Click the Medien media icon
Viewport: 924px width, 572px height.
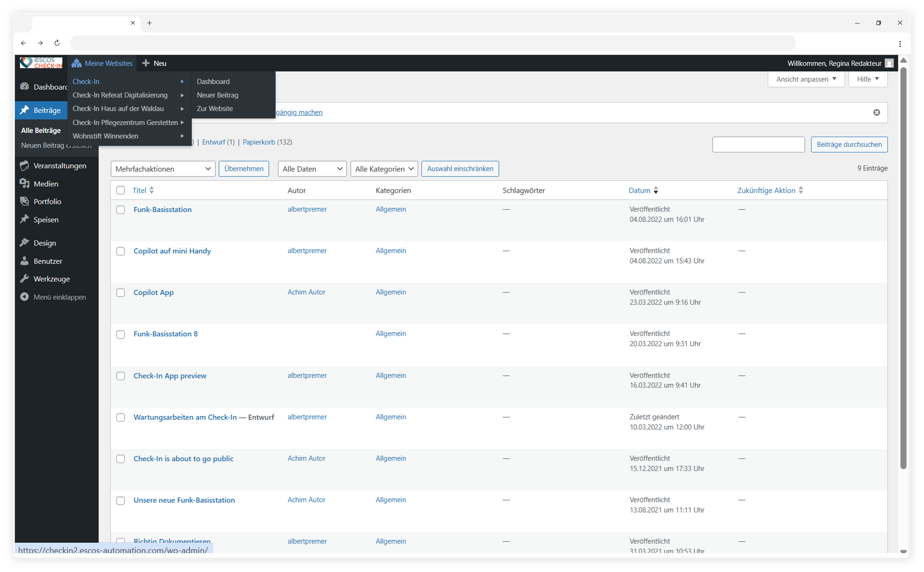pyautogui.click(x=25, y=184)
